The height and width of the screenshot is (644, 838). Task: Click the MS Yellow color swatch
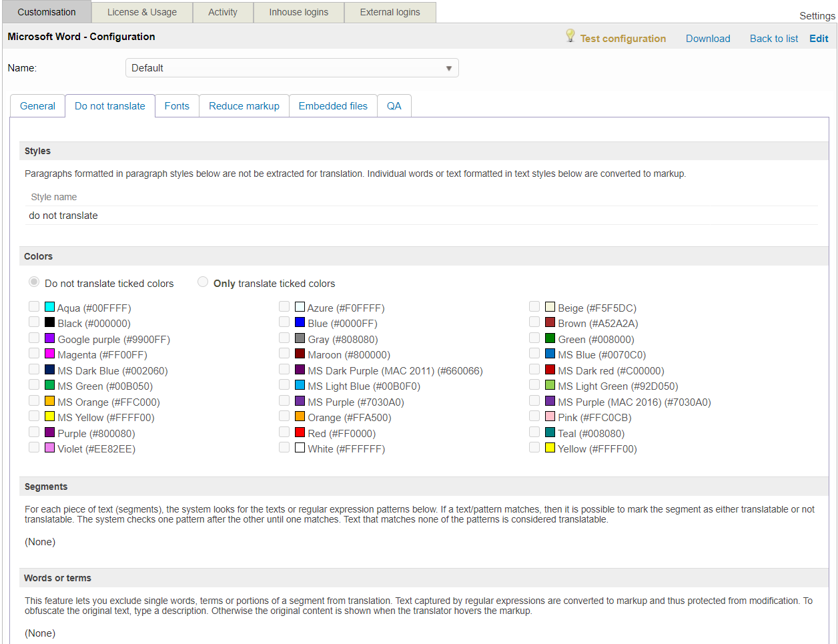[x=49, y=416]
